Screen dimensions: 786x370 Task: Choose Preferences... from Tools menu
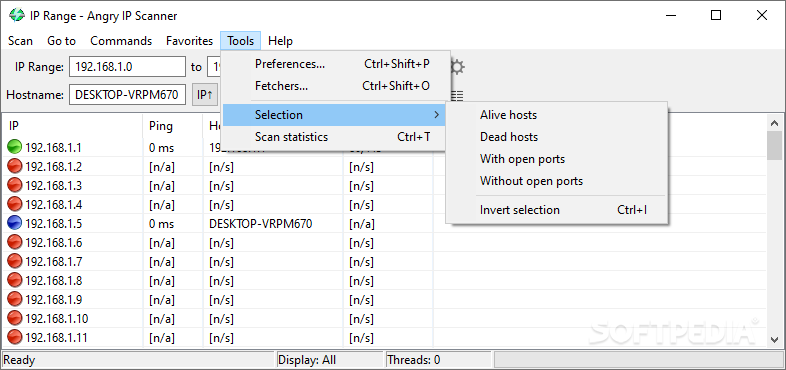335,64
